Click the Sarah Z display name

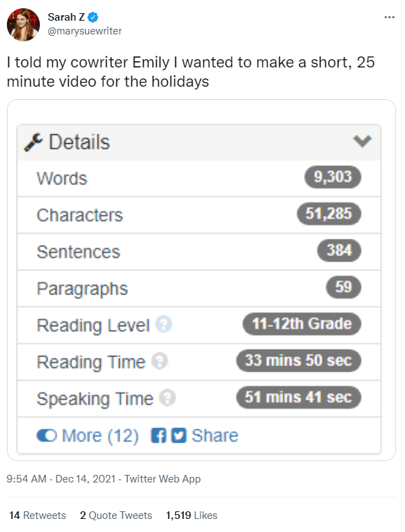(67, 17)
